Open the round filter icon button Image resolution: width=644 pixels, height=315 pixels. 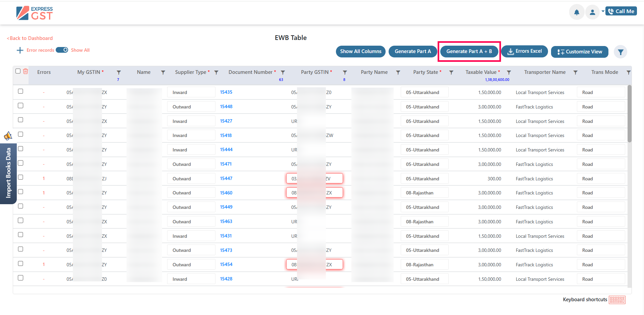click(620, 52)
